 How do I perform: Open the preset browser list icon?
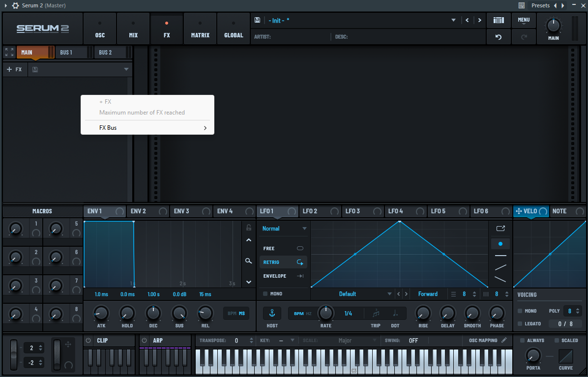pyautogui.click(x=499, y=20)
